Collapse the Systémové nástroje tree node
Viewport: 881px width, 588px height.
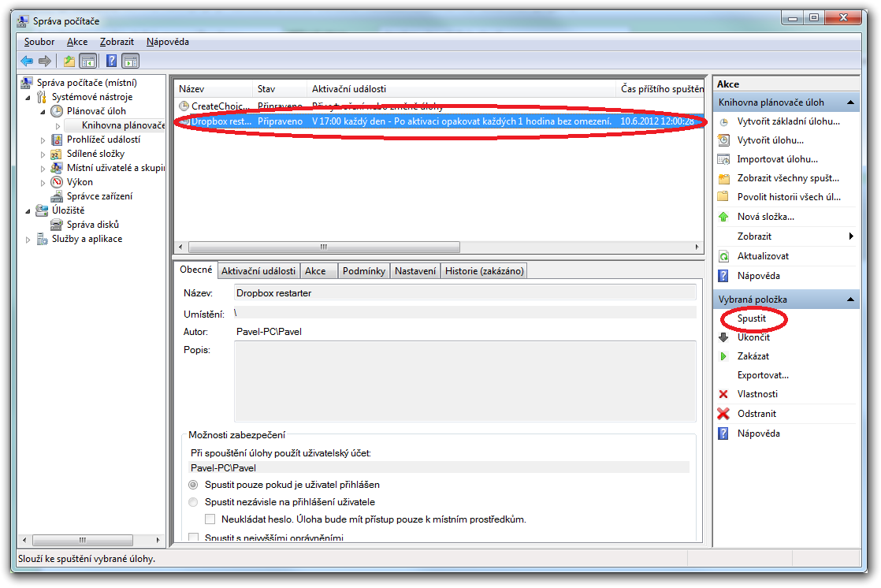[x=28, y=97]
